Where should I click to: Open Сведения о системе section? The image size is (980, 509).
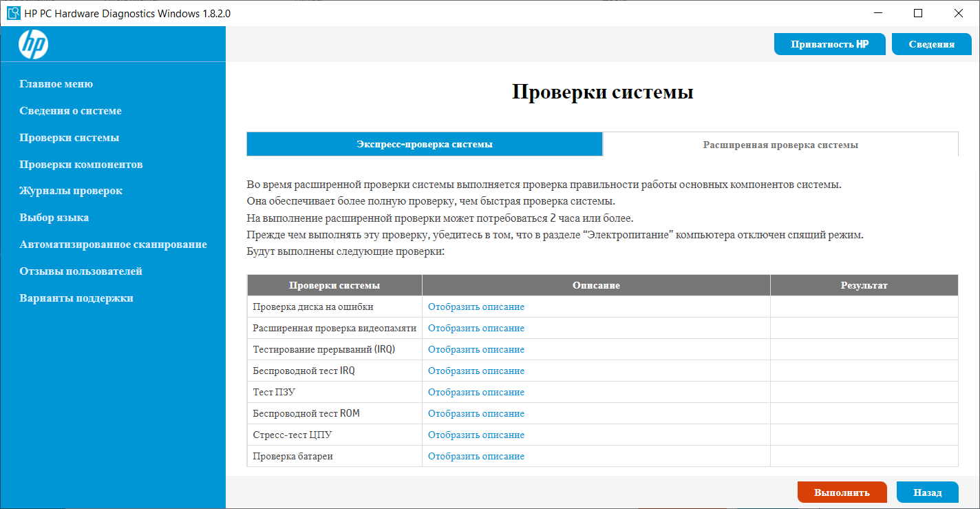coord(70,111)
